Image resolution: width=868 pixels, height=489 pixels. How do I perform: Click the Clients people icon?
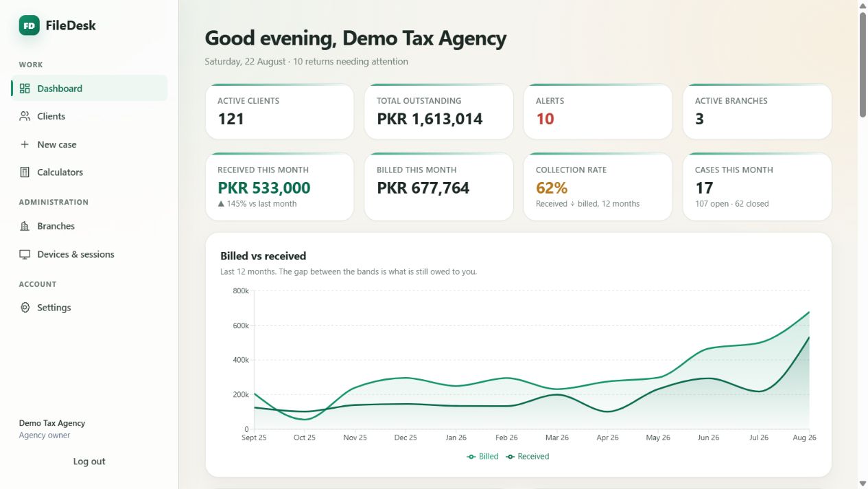point(25,116)
